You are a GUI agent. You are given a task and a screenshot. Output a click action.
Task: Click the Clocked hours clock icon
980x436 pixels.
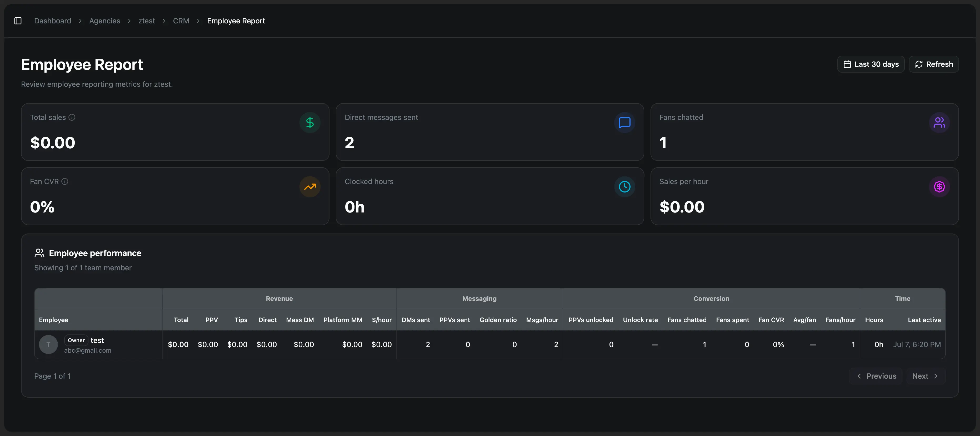click(x=624, y=187)
